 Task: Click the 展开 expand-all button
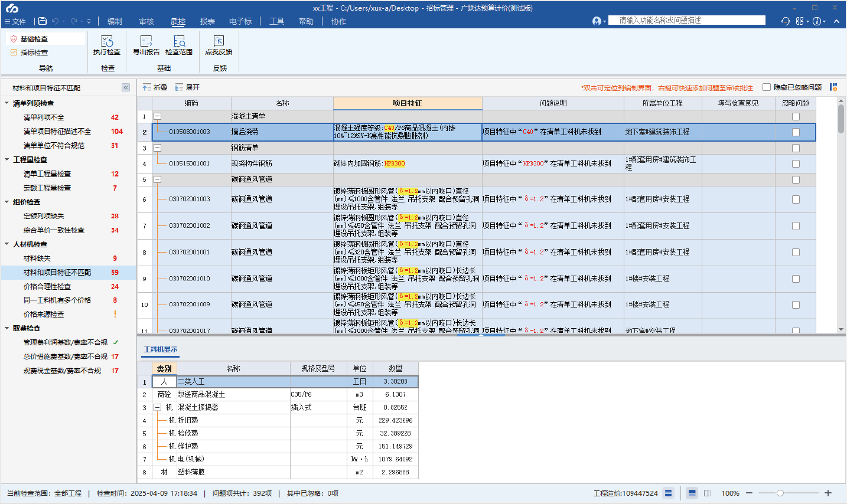coord(187,87)
